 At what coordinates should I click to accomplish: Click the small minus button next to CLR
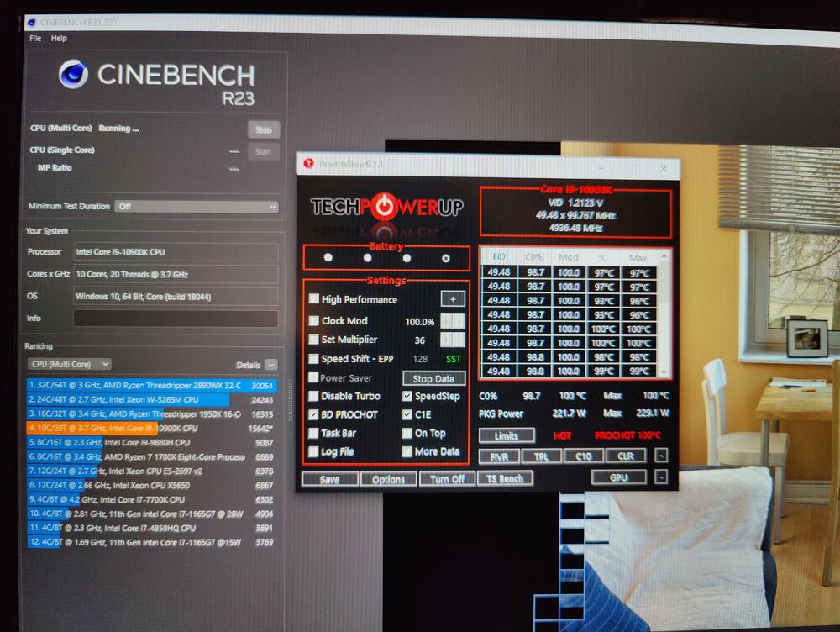(661, 456)
